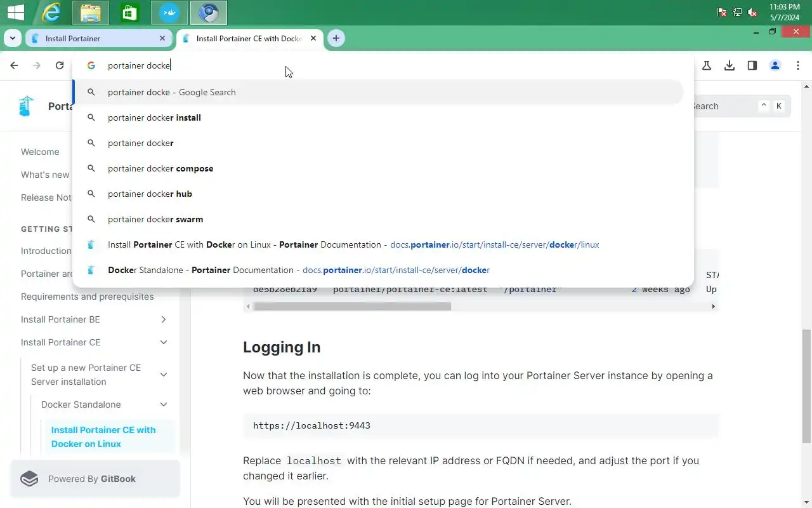Screen dimensions: 812x508
Task: Click the https://localhost:9443 code text
Action: pyautogui.click(x=311, y=425)
